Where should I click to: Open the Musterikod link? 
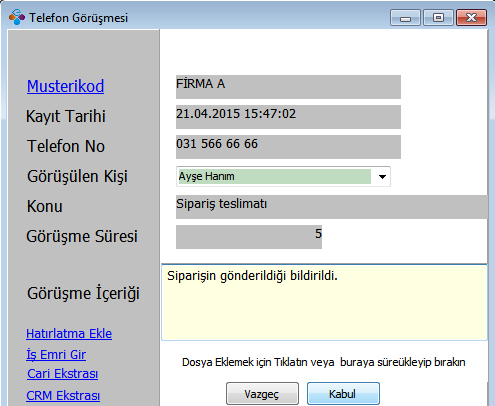(x=65, y=86)
